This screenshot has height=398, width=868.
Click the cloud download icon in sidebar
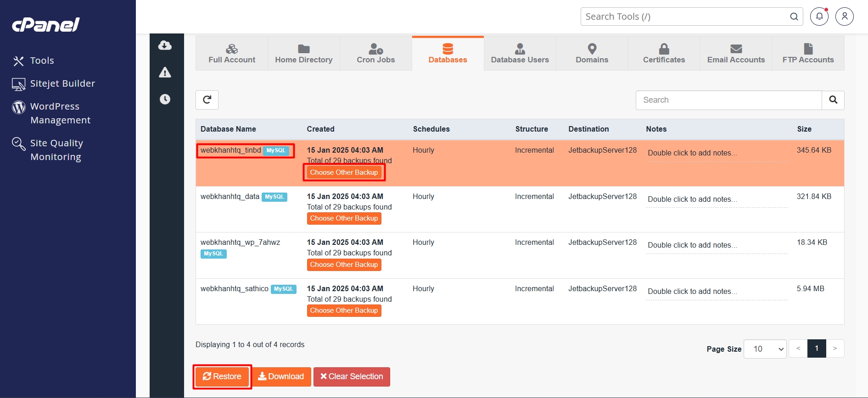(165, 45)
